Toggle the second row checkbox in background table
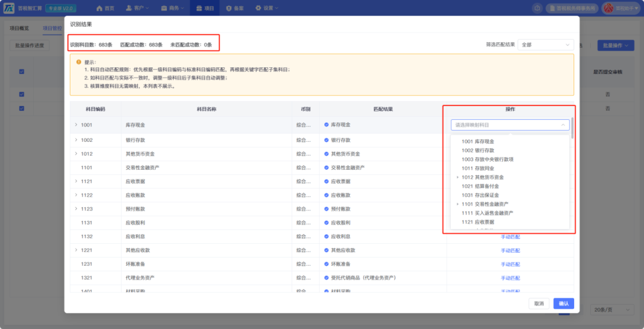This screenshot has height=329, width=644. (x=21, y=108)
